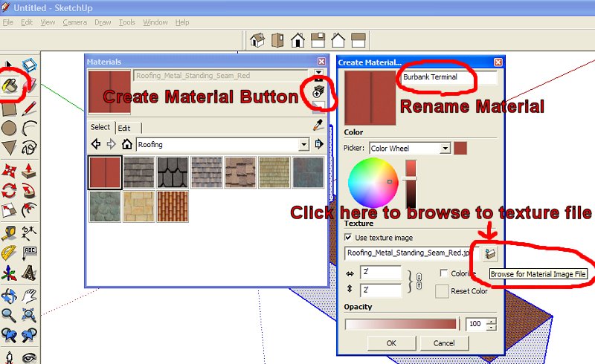Show In Model materials home
The height and width of the screenshot is (364, 595).
coord(126,144)
